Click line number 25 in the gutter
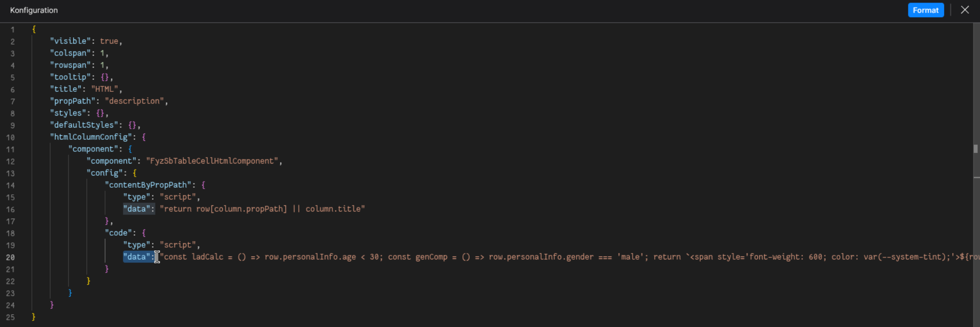Viewport: 980px width, 327px height. tap(11, 317)
